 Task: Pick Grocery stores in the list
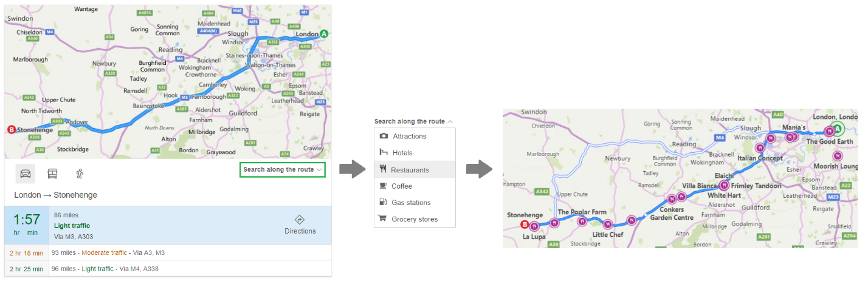click(x=415, y=219)
